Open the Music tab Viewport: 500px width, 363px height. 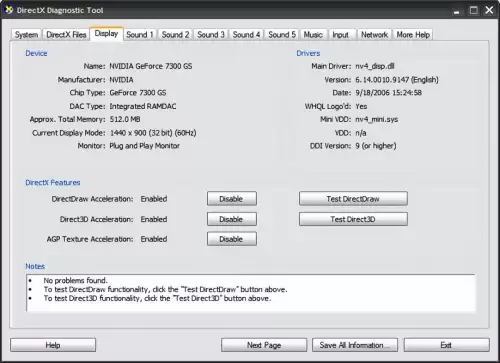tap(313, 35)
